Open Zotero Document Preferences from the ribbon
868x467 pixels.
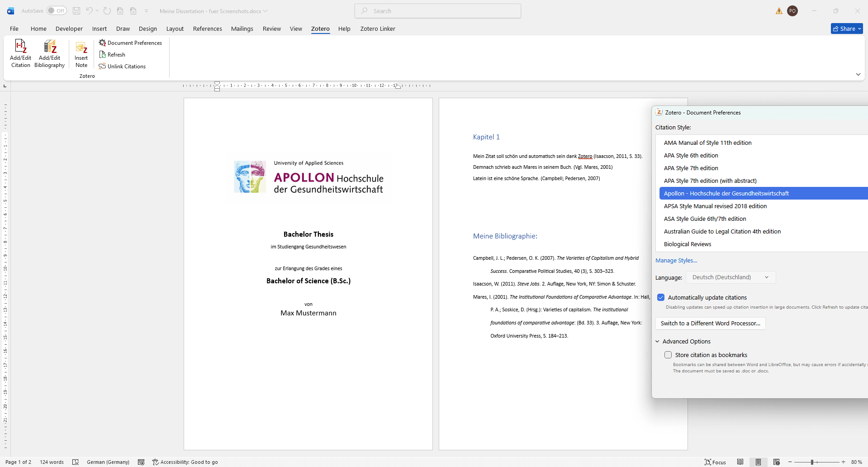point(130,43)
